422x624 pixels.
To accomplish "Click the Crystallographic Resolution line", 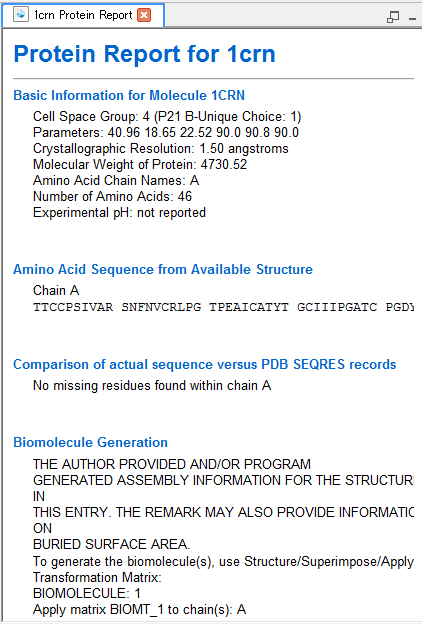I will click(161, 149).
